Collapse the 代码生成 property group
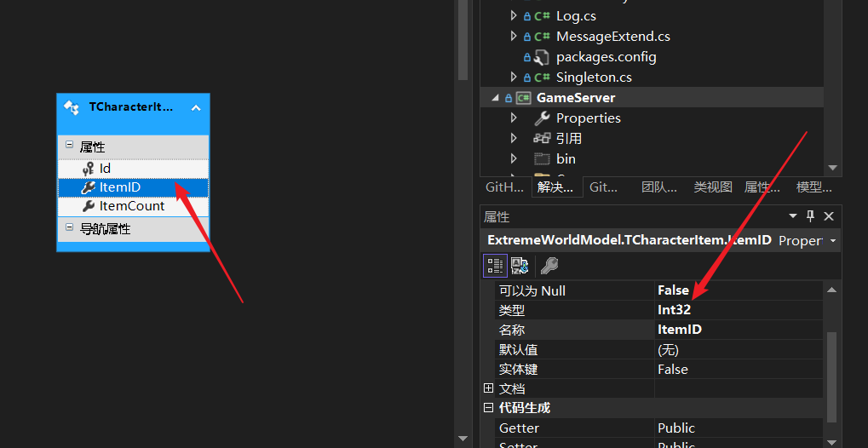 click(488, 408)
